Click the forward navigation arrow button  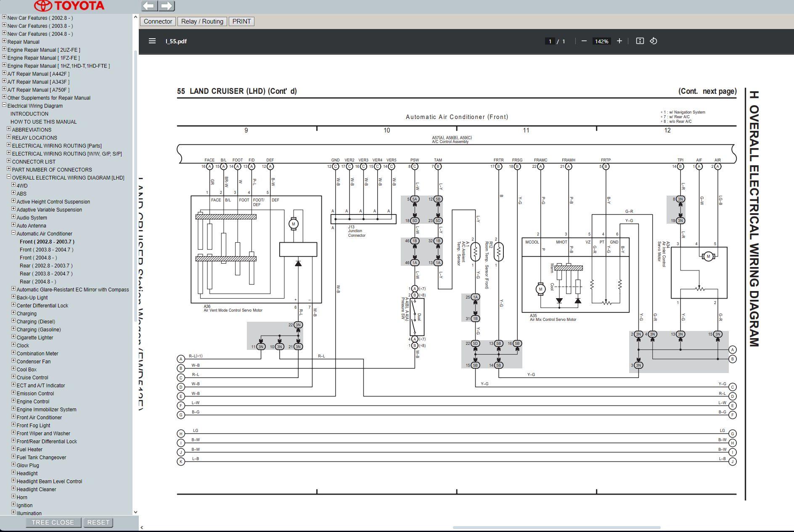coord(167,6)
